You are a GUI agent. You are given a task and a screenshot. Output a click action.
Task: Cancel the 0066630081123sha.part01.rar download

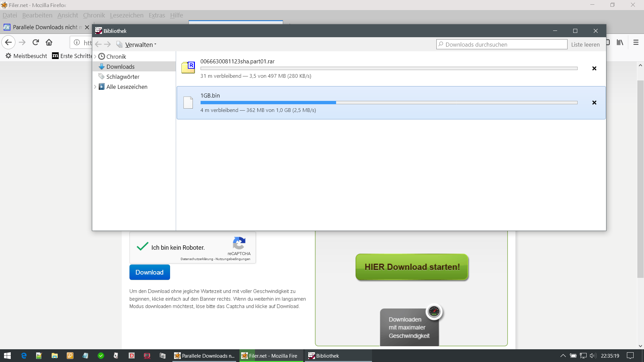click(x=594, y=68)
